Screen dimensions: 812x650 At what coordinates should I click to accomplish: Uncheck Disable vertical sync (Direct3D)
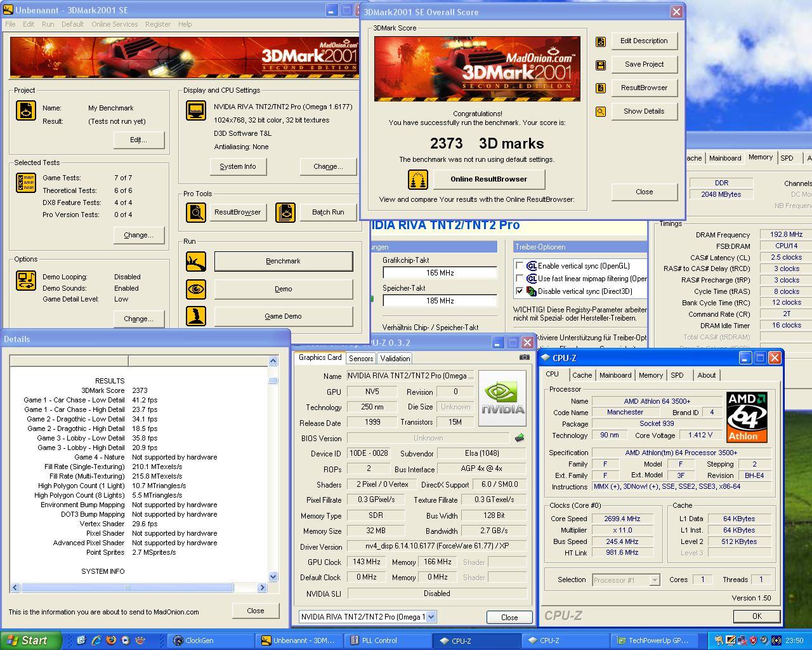(x=520, y=291)
